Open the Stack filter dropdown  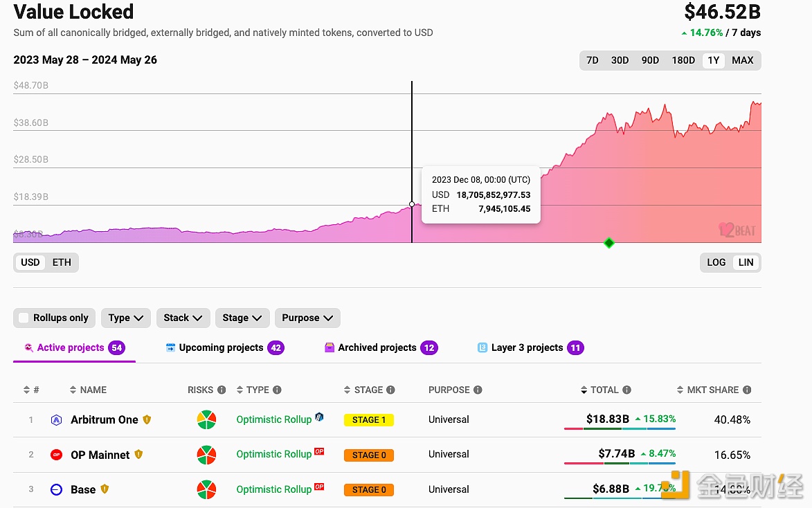pos(183,318)
